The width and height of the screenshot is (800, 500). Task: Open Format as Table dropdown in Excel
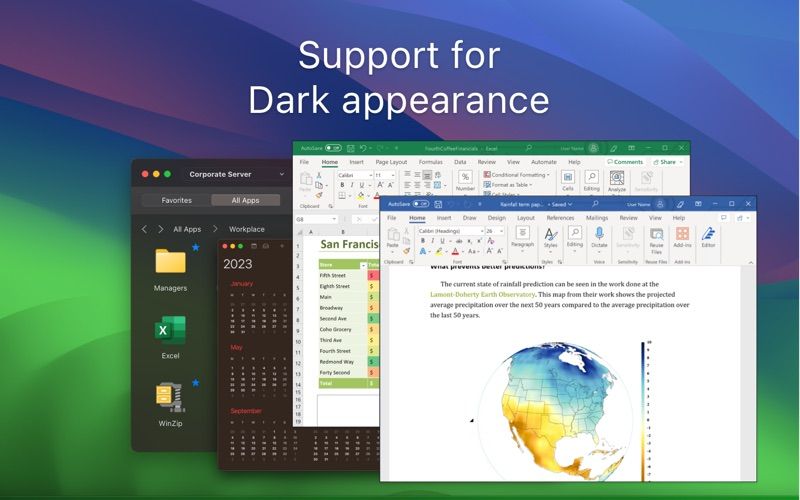(508, 185)
